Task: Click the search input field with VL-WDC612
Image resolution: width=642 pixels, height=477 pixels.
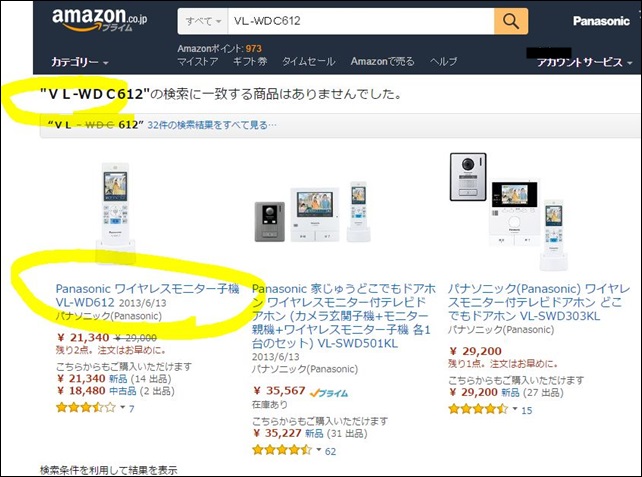Action: point(361,21)
